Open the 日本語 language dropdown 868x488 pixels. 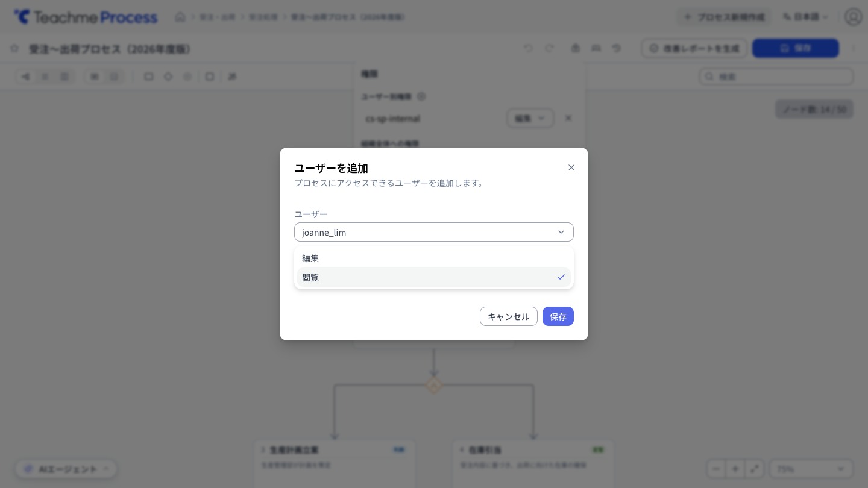coord(805,17)
